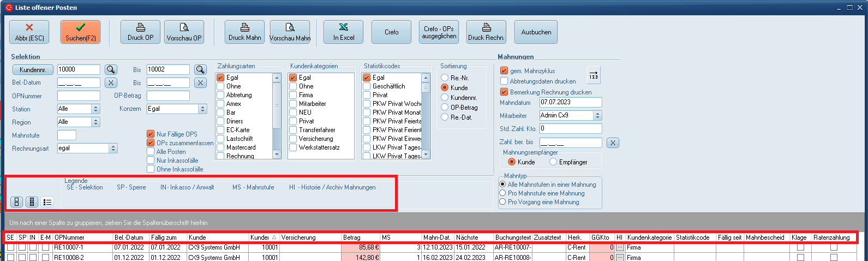868x261 pixels.
Task: Open Vorschau Mahn preview
Action: [x=290, y=32]
